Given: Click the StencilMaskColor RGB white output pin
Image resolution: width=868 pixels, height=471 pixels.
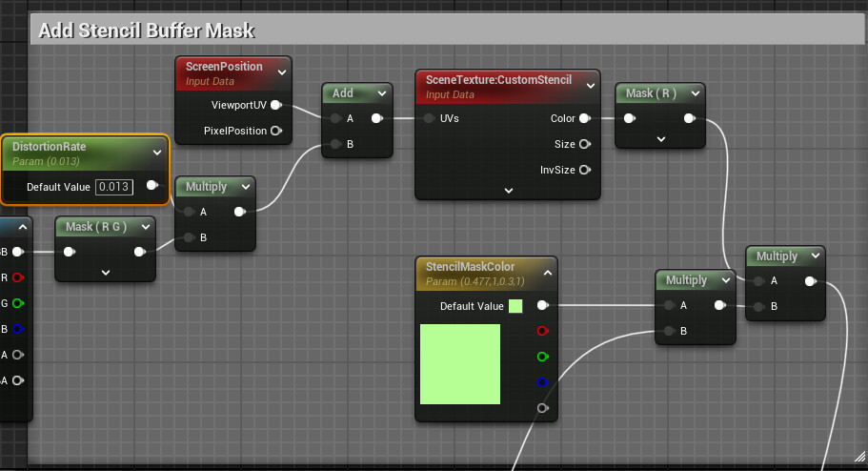Looking at the screenshot, I should [x=542, y=305].
